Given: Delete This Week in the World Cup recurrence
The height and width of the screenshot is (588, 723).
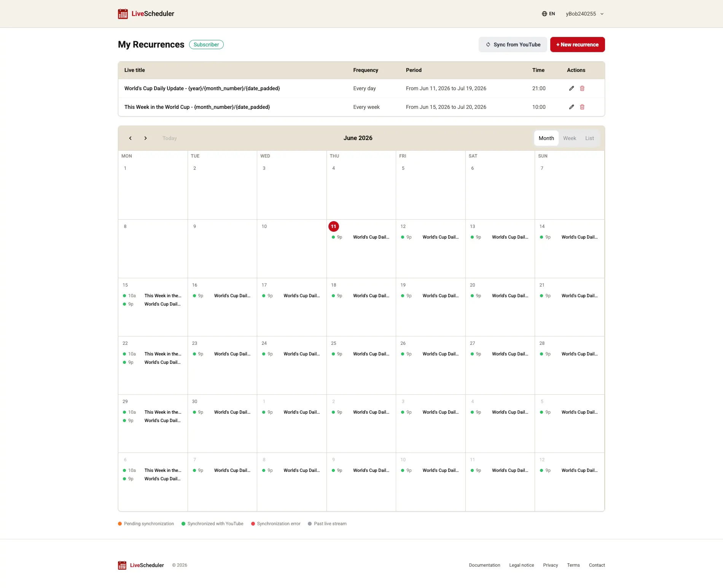Looking at the screenshot, I should tap(582, 107).
